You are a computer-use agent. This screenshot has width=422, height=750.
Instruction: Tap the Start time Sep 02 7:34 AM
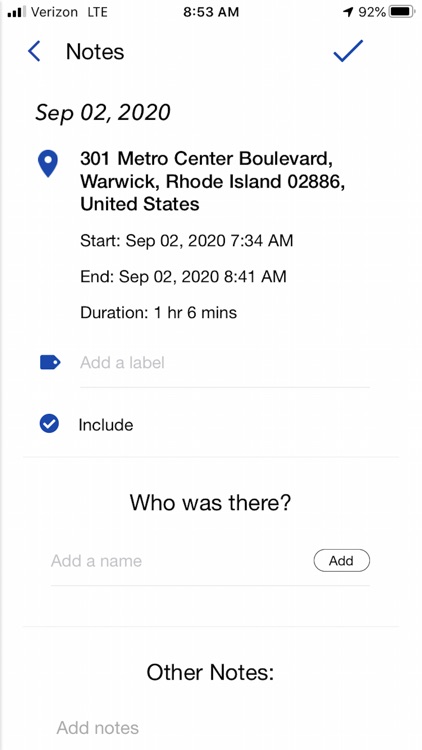(x=187, y=241)
